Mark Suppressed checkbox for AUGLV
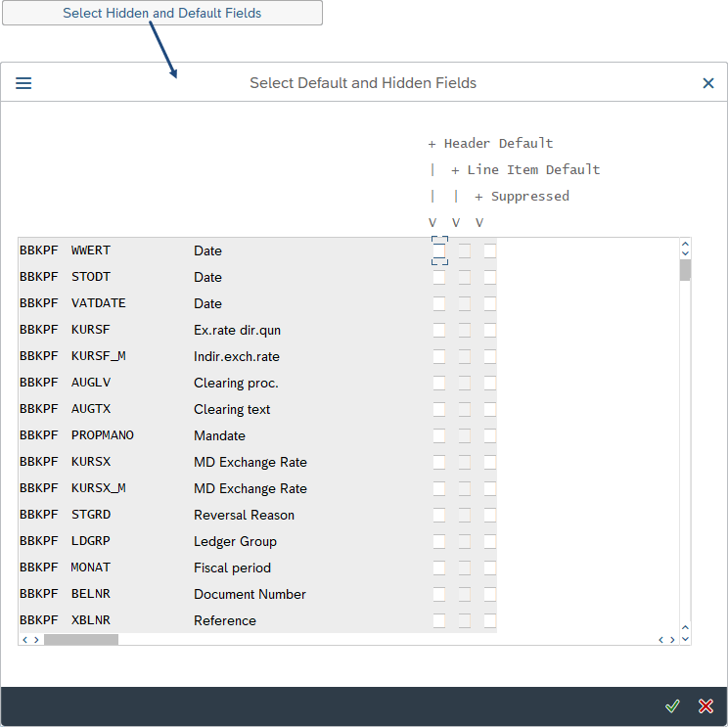Viewport: 728px width, 727px height. [490, 383]
